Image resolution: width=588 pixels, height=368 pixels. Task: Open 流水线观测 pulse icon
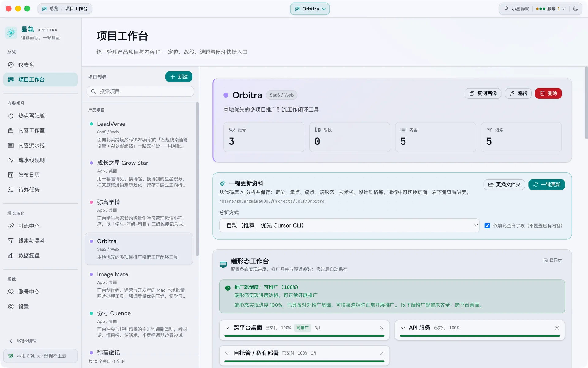click(11, 160)
